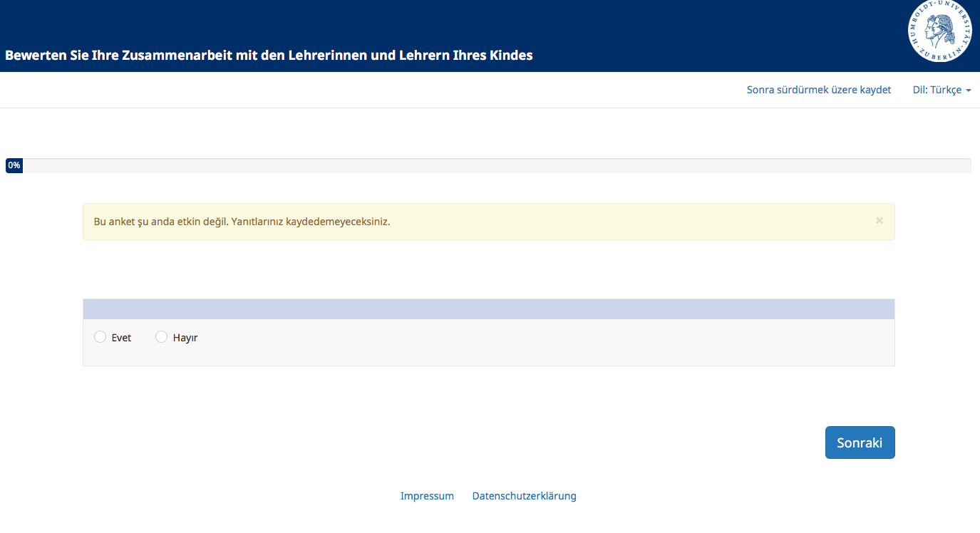The image size is (980, 533).
Task: Open the Dil: Türkçe language dropdown
Action: pyautogui.click(x=937, y=90)
